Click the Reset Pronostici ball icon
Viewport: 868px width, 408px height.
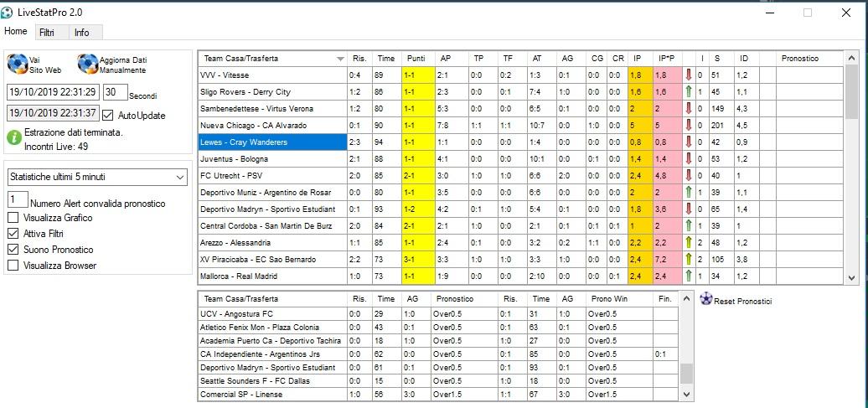click(705, 300)
